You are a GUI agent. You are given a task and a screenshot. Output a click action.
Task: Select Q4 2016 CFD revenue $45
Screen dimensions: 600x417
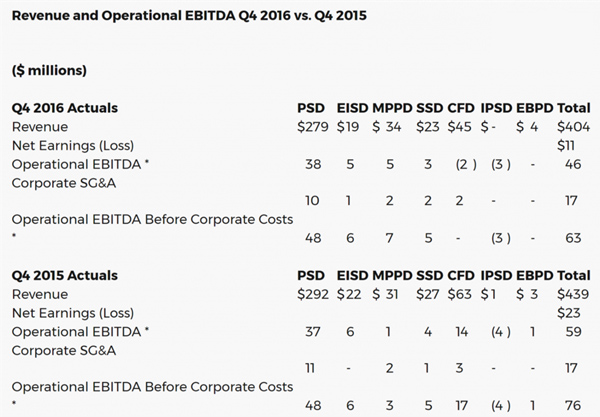[459, 127]
